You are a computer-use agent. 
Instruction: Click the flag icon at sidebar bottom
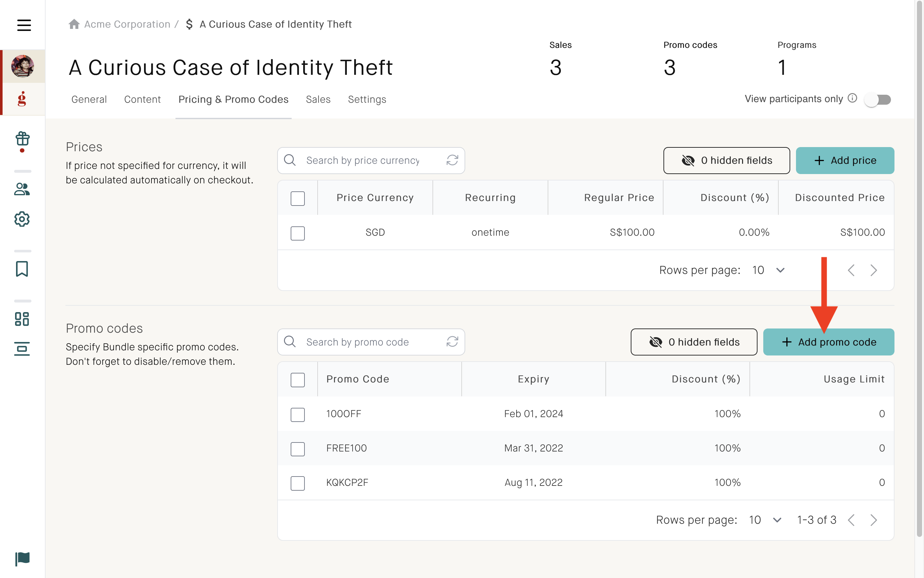pyautogui.click(x=22, y=559)
